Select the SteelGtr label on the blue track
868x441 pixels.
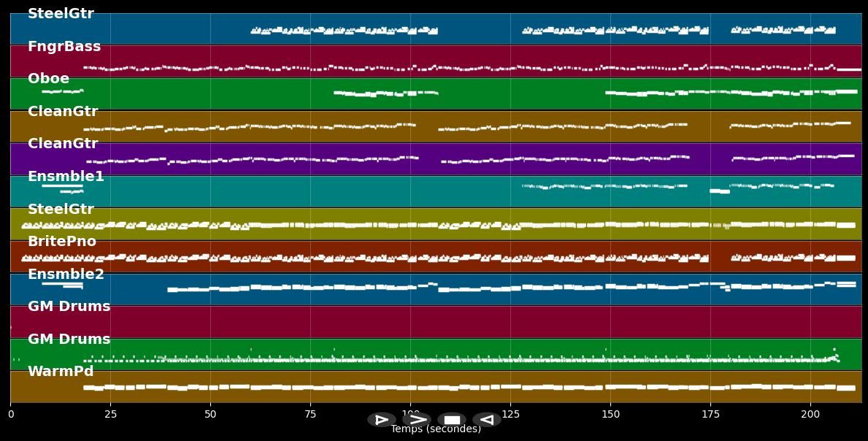click(x=61, y=14)
